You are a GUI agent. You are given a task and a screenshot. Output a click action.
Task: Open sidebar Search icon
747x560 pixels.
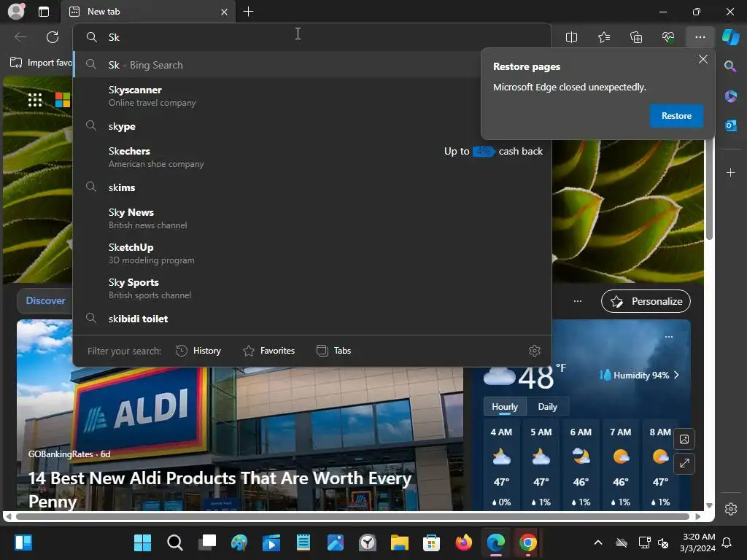pos(730,66)
